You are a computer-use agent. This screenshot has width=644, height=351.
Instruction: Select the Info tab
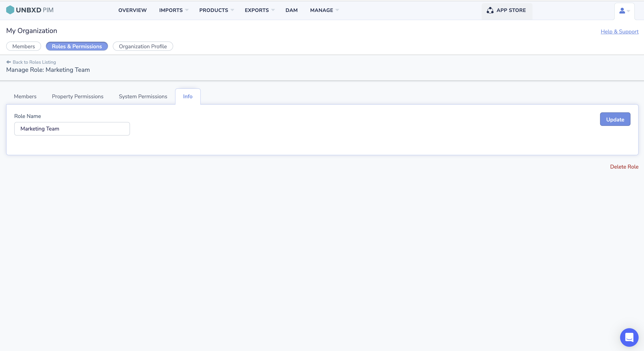point(188,96)
